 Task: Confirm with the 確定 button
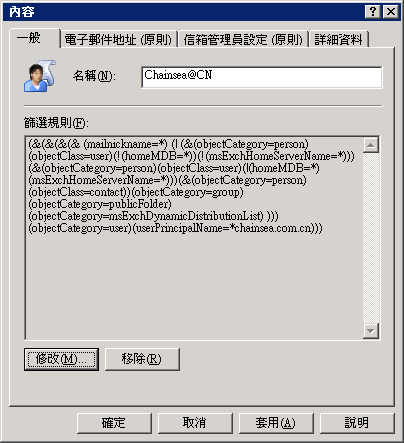tap(114, 423)
